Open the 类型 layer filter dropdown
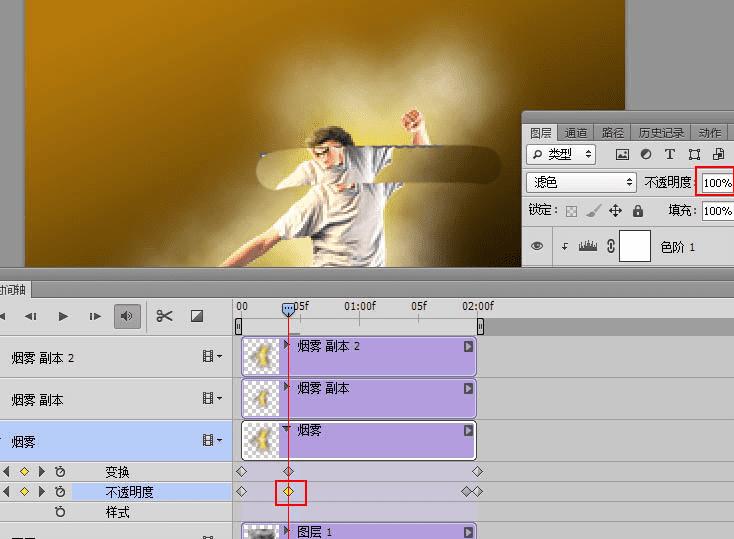Image resolution: width=734 pixels, height=539 pixels. (x=561, y=154)
